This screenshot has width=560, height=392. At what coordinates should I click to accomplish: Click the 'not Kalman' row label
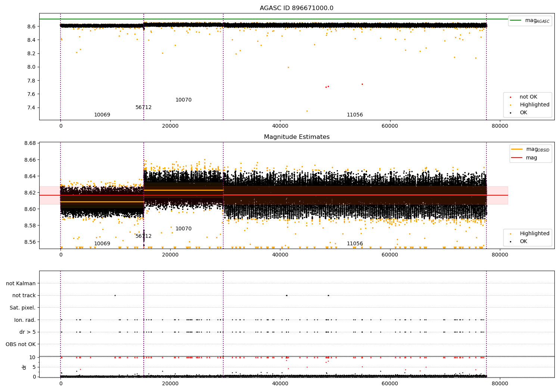(x=21, y=284)
